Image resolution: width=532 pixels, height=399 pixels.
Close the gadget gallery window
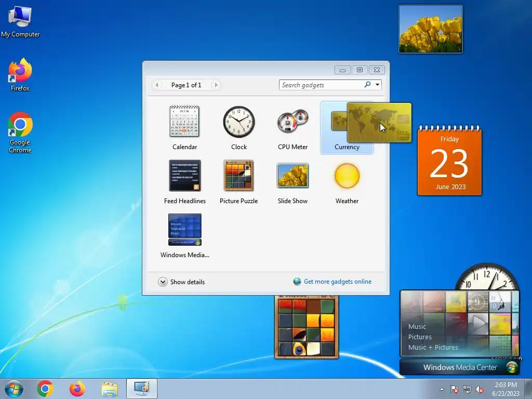[377, 70]
